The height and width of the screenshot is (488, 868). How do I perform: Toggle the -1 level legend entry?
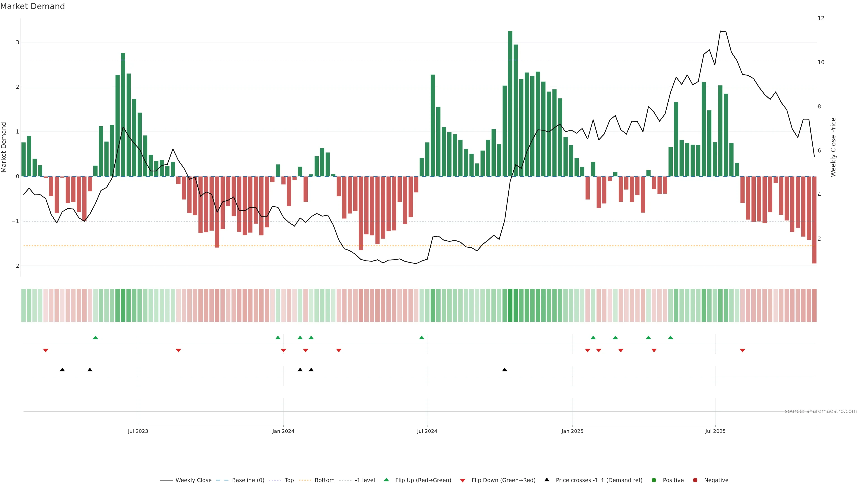pos(365,480)
